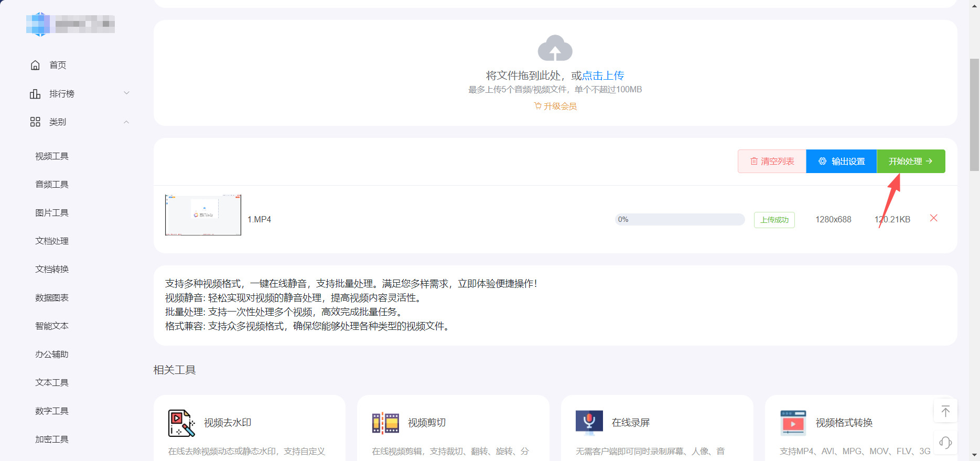
Task: Select 文本工具 in the sidebar
Action: click(x=52, y=383)
